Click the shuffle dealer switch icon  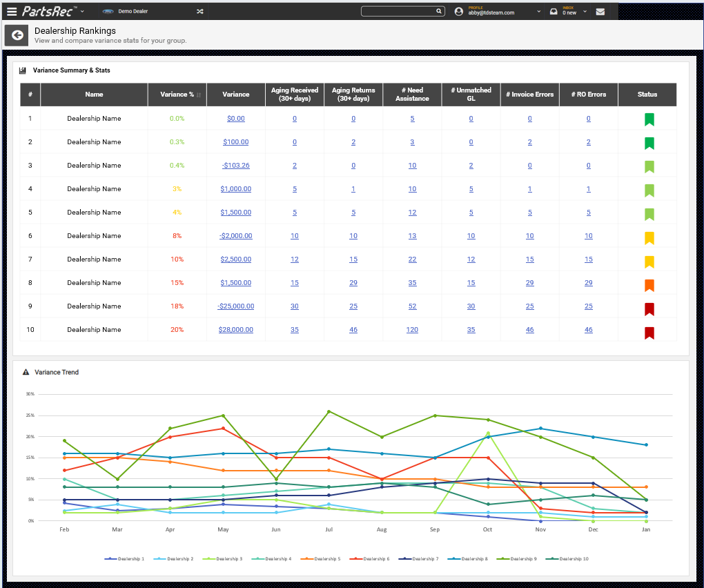coord(199,11)
